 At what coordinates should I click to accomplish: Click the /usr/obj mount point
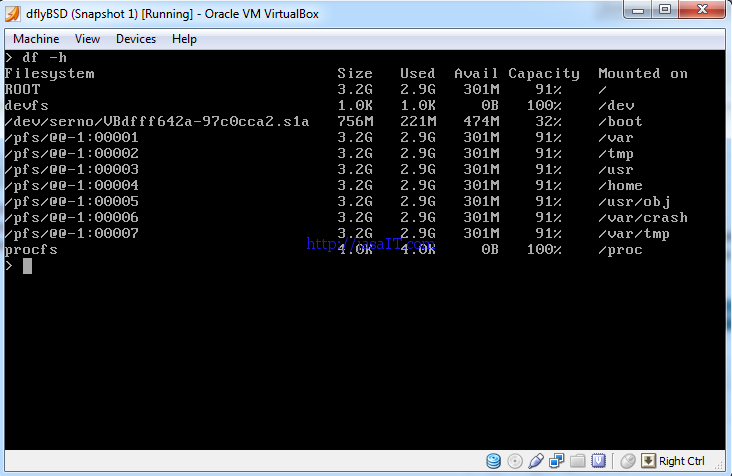pyautogui.click(x=634, y=202)
